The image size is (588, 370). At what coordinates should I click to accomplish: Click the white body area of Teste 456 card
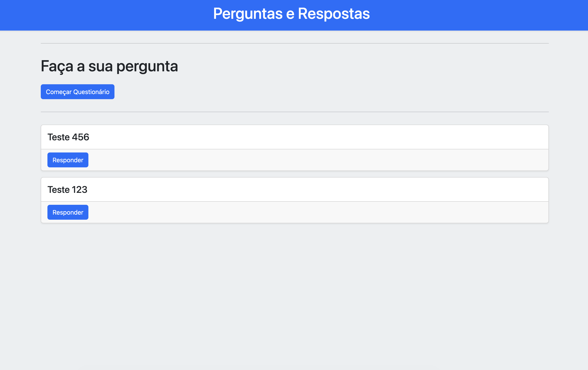(x=318, y=137)
